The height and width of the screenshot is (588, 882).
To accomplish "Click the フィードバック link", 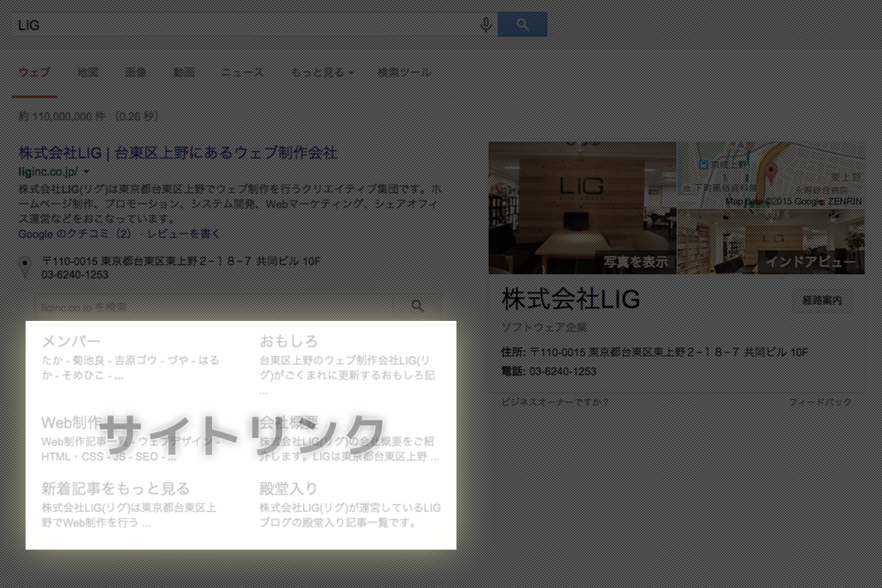I will pos(820,402).
